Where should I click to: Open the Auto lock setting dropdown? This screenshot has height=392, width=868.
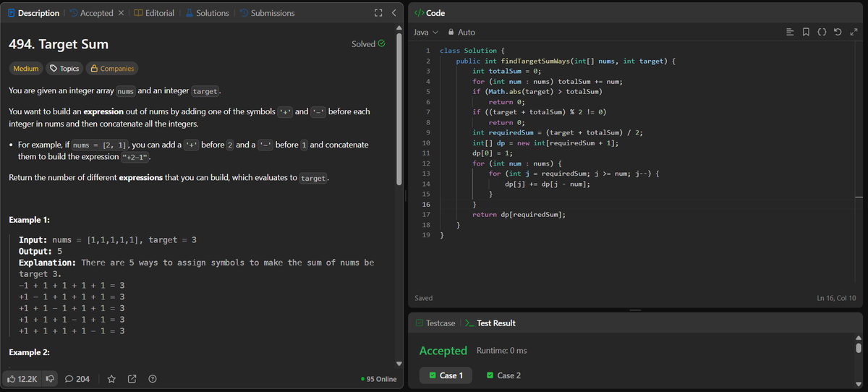(x=461, y=32)
